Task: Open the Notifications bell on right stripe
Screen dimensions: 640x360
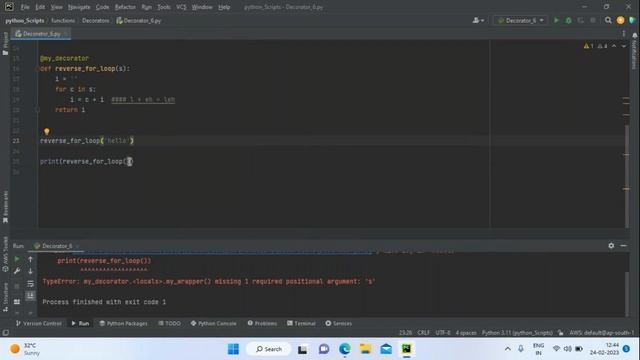Action: pyautogui.click(x=634, y=36)
